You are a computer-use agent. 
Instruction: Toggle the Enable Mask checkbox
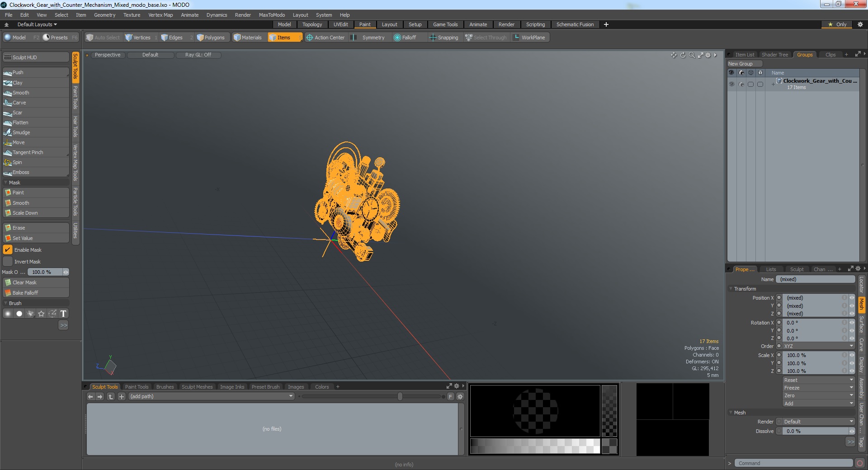coord(8,250)
